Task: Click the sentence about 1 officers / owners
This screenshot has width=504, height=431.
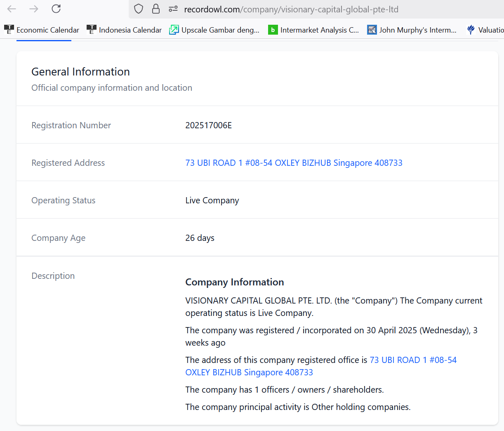Action: 285,390
